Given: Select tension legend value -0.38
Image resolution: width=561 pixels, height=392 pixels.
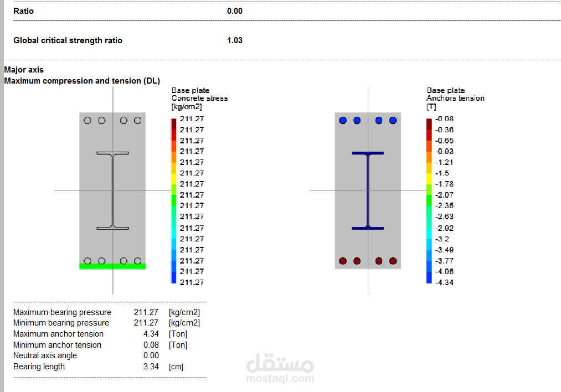Looking at the screenshot, I should 444,130.
